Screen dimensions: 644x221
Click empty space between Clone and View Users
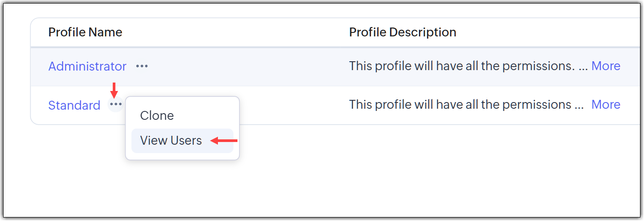click(x=182, y=127)
